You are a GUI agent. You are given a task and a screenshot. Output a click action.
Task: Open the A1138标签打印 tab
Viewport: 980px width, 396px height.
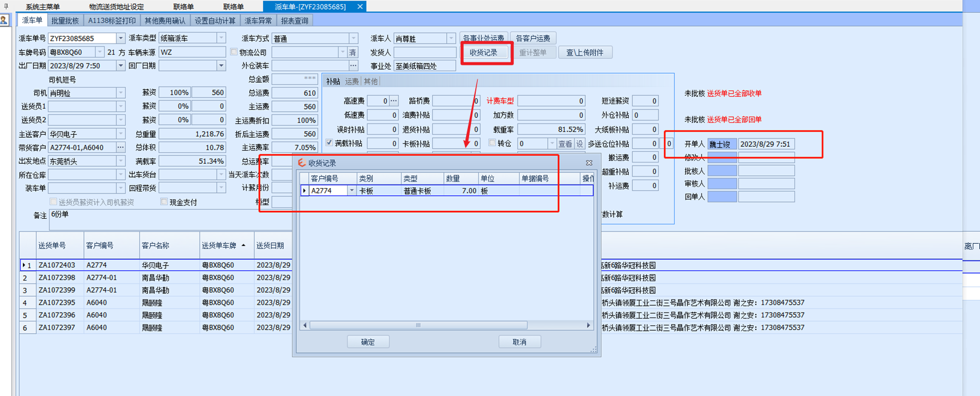point(112,21)
